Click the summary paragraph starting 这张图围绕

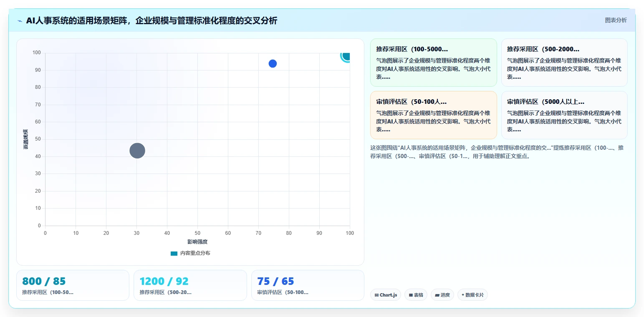point(497,152)
